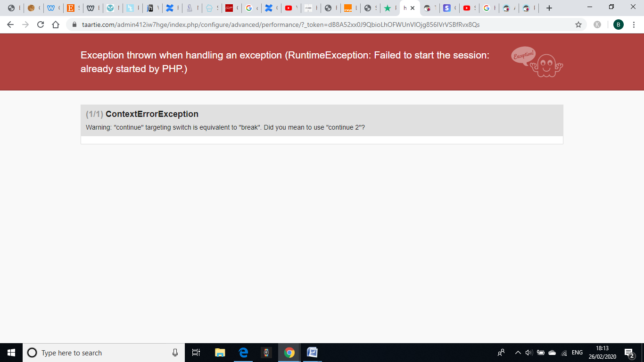Show hidden system tray icons
Screen dimensions: 644x362
pos(518,353)
